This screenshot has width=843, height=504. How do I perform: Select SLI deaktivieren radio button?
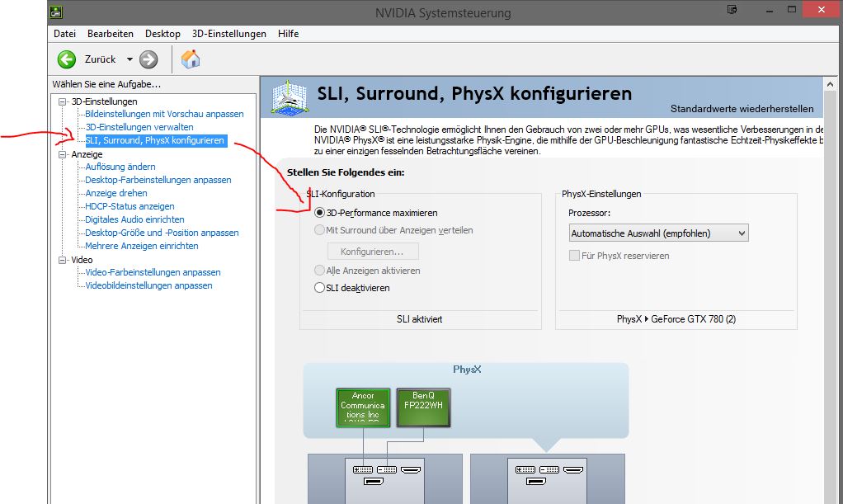(x=319, y=288)
